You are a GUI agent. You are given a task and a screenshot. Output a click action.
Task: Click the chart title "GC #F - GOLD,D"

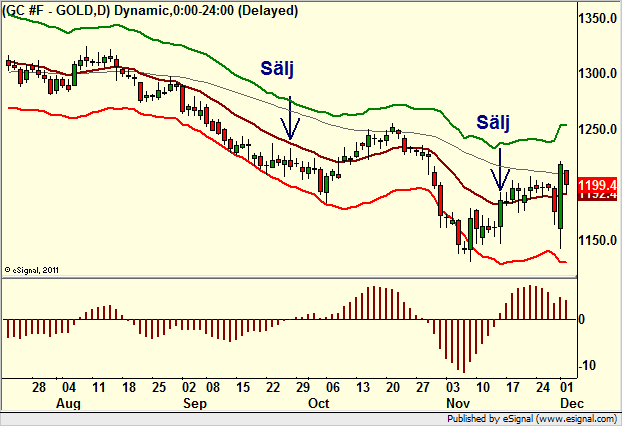tap(56, 10)
